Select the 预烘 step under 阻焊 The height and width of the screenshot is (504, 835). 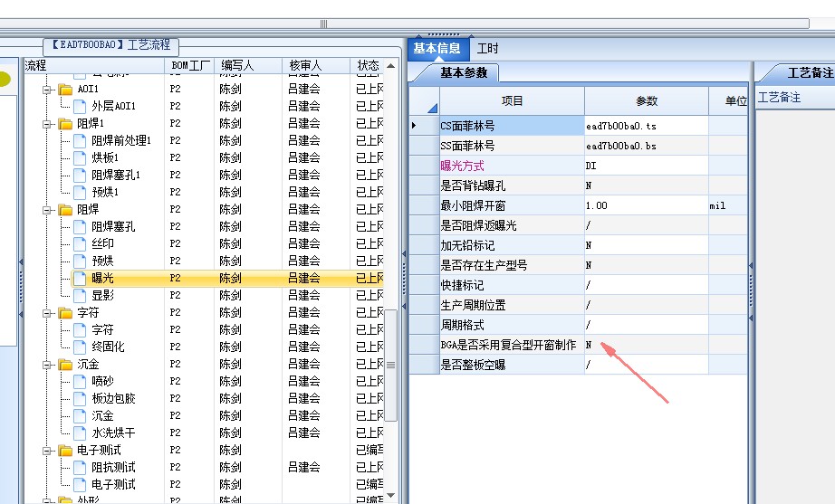point(227,261)
